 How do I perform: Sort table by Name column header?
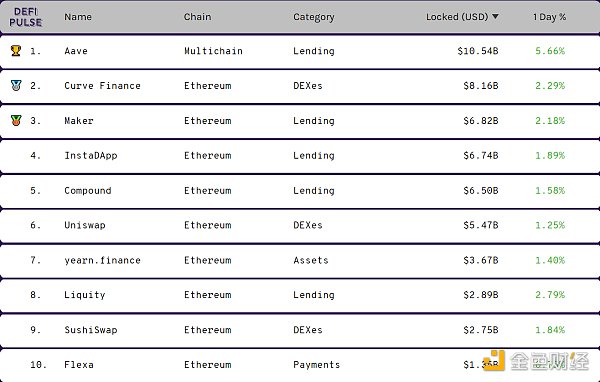(x=78, y=17)
